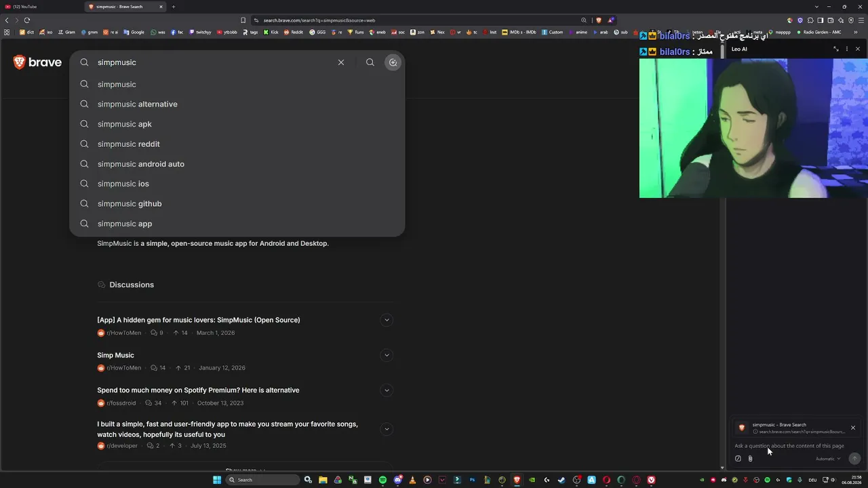Image resolution: width=868 pixels, height=488 pixels.
Task: Open Leo AI panel options menu
Action: tap(847, 49)
